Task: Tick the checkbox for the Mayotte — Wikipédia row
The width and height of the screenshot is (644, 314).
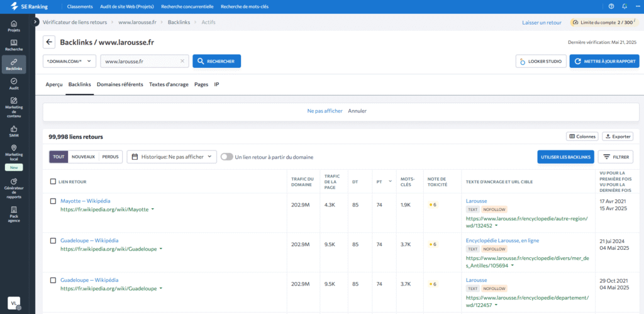Action: 53,201
